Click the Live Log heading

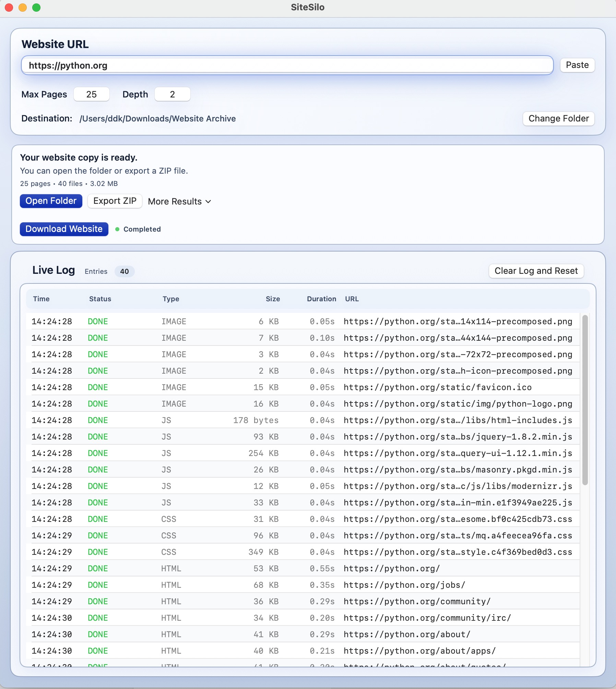(54, 270)
